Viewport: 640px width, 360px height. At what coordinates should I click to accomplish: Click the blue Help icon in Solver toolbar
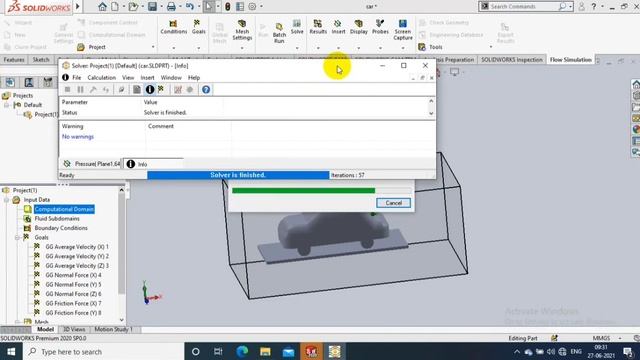(x=206, y=89)
